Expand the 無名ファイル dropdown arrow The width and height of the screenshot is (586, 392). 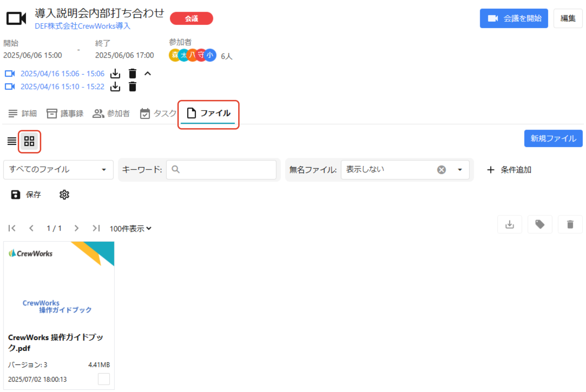(460, 170)
